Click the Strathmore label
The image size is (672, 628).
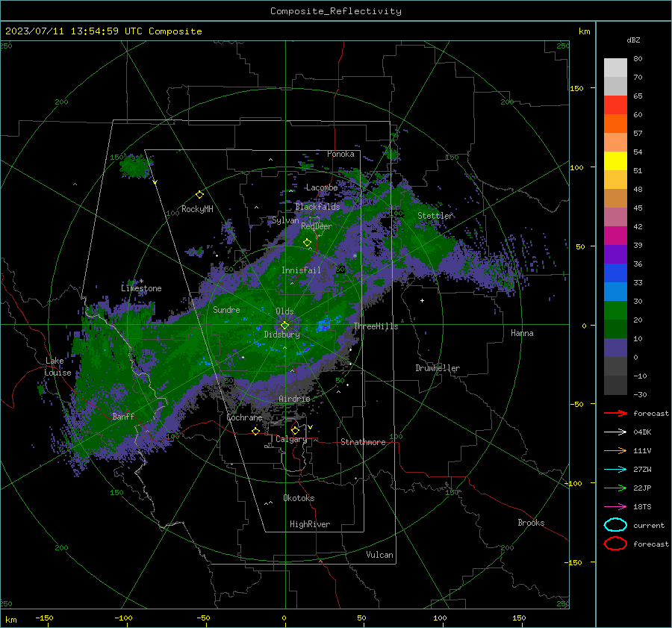tap(363, 442)
